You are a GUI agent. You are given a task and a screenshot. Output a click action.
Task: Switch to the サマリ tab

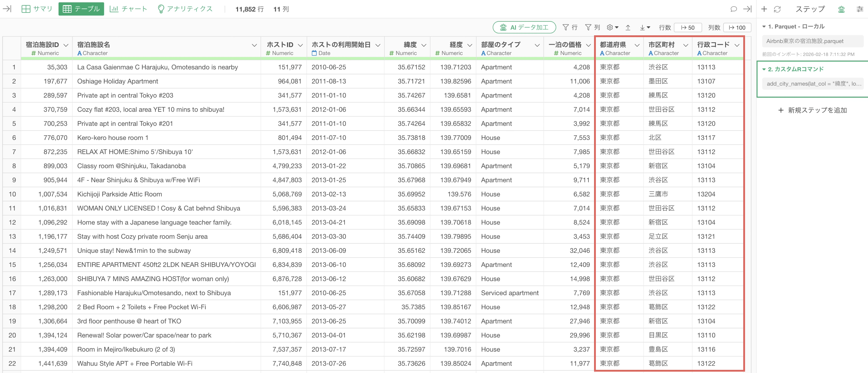click(37, 9)
